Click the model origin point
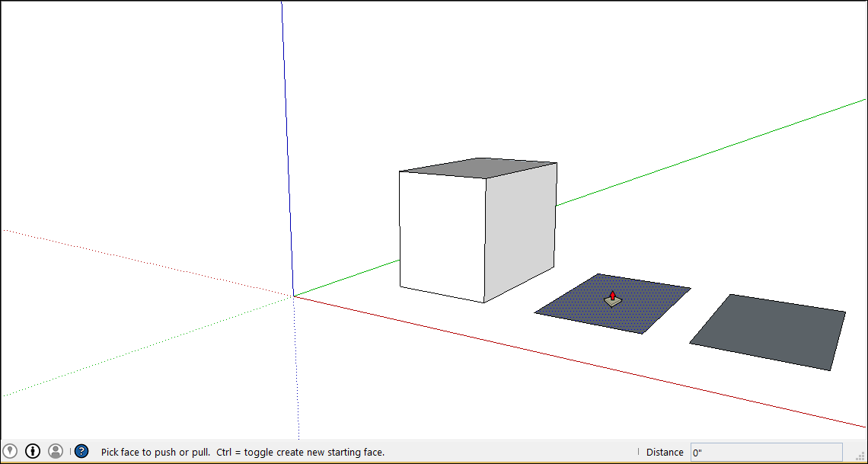 (x=295, y=294)
